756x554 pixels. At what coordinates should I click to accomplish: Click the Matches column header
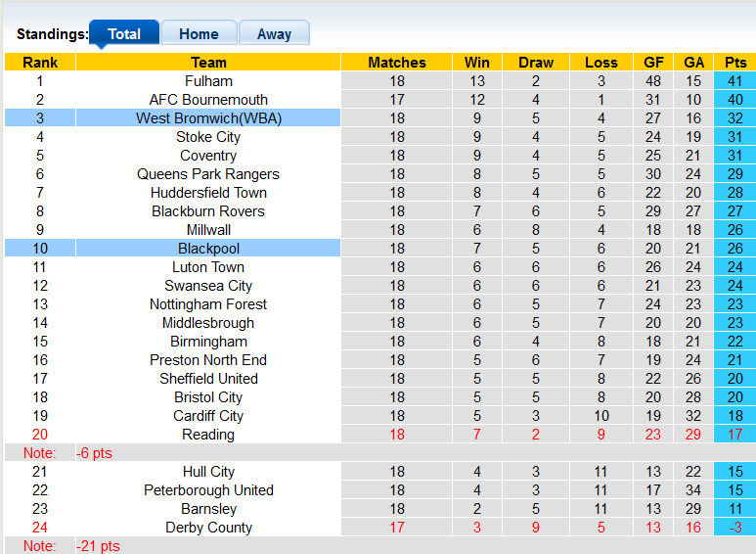point(397,62)
